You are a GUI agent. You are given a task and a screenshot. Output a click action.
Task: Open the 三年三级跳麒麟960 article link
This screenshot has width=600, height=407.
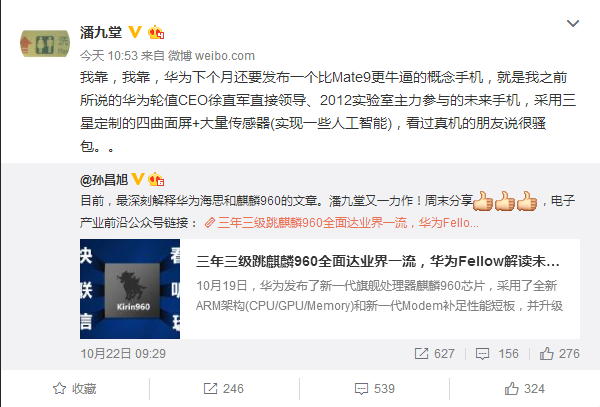click(x=342, y=223)
